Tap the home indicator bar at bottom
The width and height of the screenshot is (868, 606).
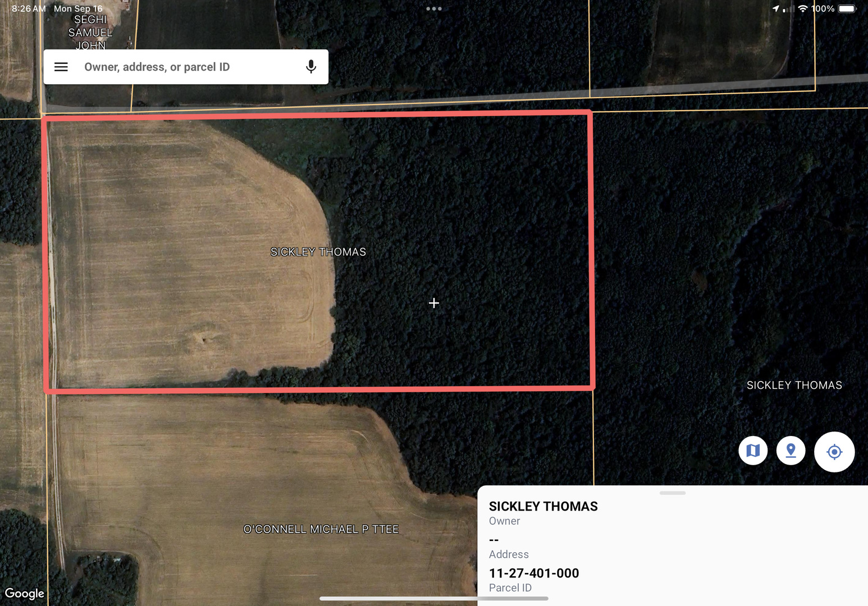(434, 599)
